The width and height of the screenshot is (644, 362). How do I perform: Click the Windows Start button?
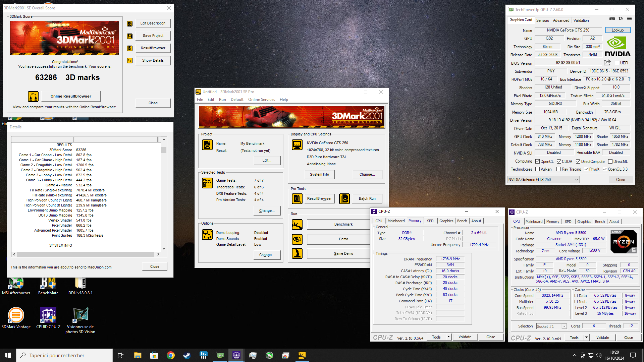pos(8,355)
